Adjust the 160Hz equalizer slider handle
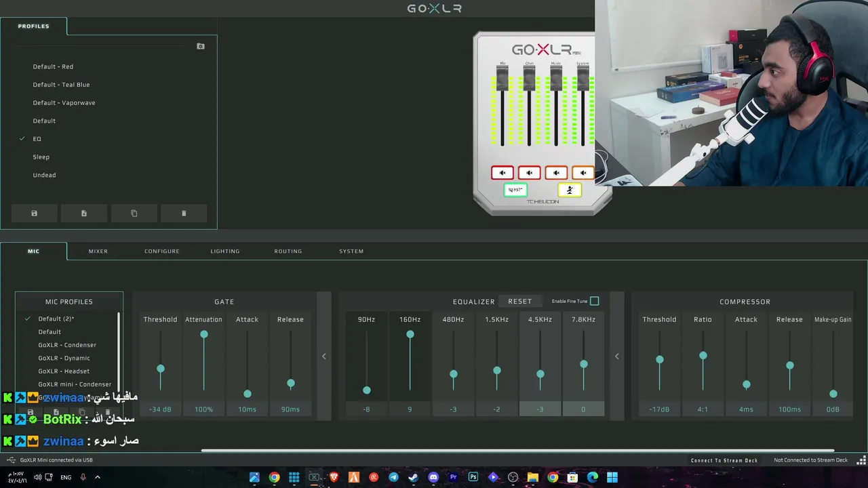Image resolution: width=868 pixels, height=488 pixels. coord(410,334)
